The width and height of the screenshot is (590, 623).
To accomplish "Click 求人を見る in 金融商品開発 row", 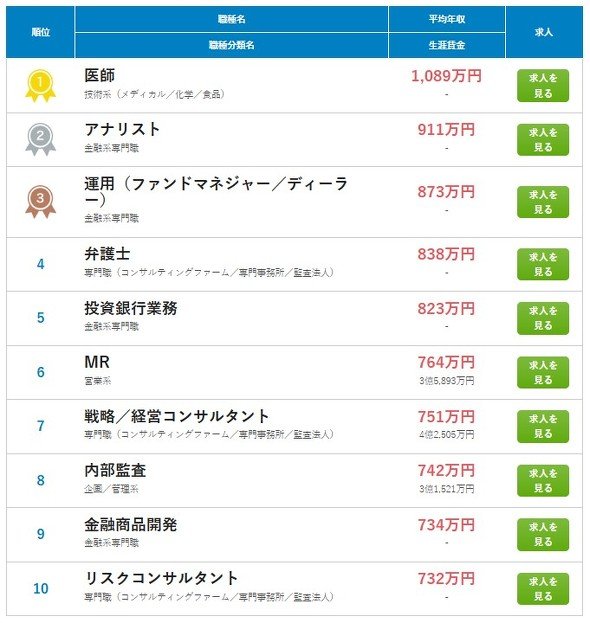I will click(543, 534).
